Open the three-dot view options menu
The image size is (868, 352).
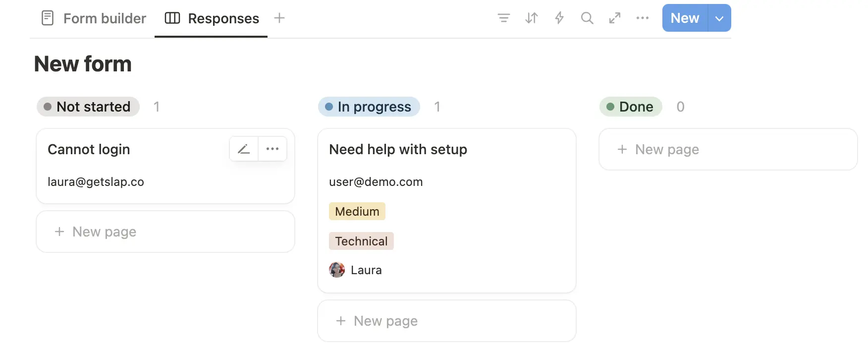click(x=643, y=18)
